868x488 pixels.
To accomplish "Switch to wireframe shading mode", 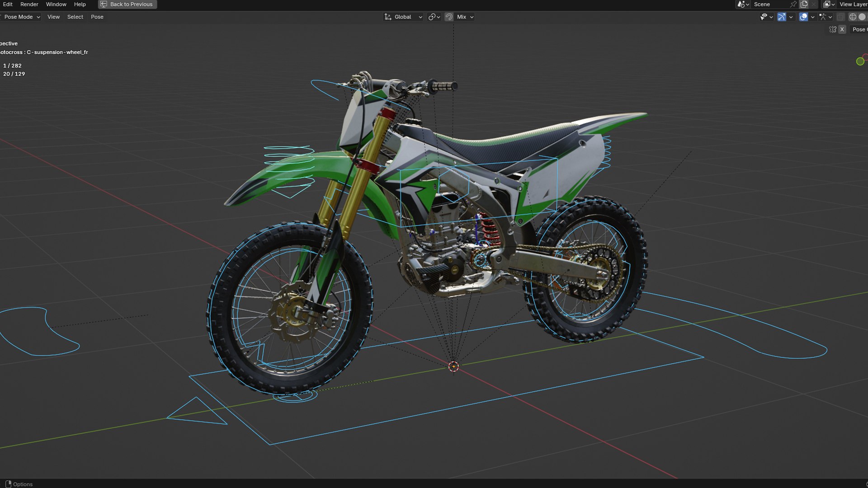I will (853, 17).
